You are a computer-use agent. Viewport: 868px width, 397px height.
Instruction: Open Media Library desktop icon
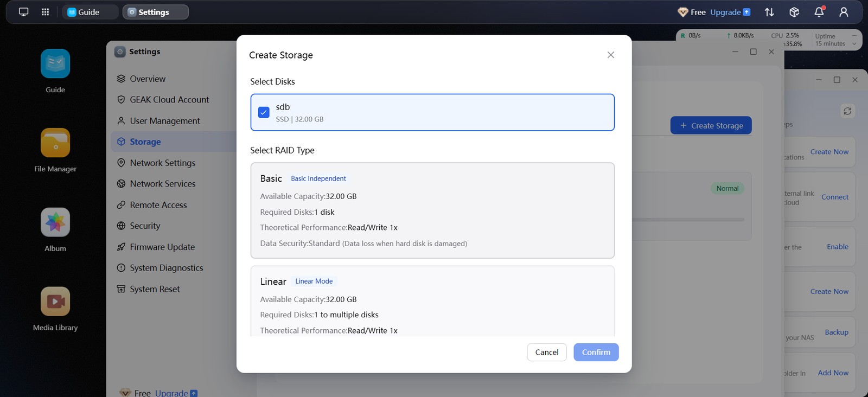(x=55, y=302)
